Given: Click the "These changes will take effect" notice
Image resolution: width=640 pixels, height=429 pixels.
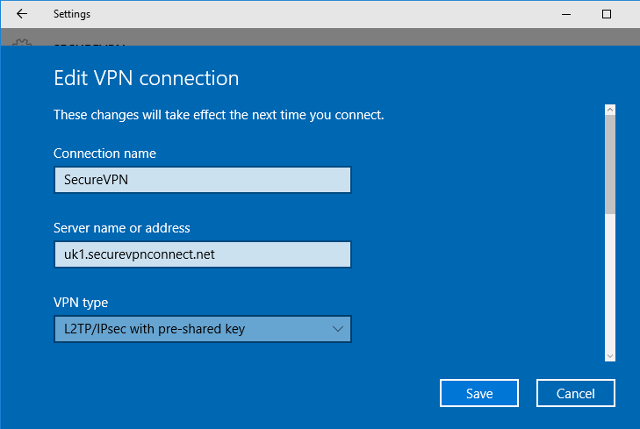Looking at the screenshot, I should (218, 115).
